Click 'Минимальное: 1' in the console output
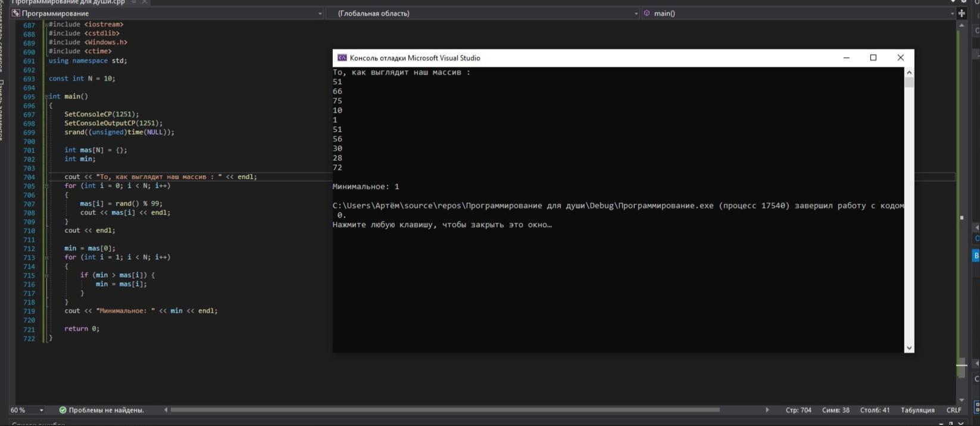 pos(366,186)
